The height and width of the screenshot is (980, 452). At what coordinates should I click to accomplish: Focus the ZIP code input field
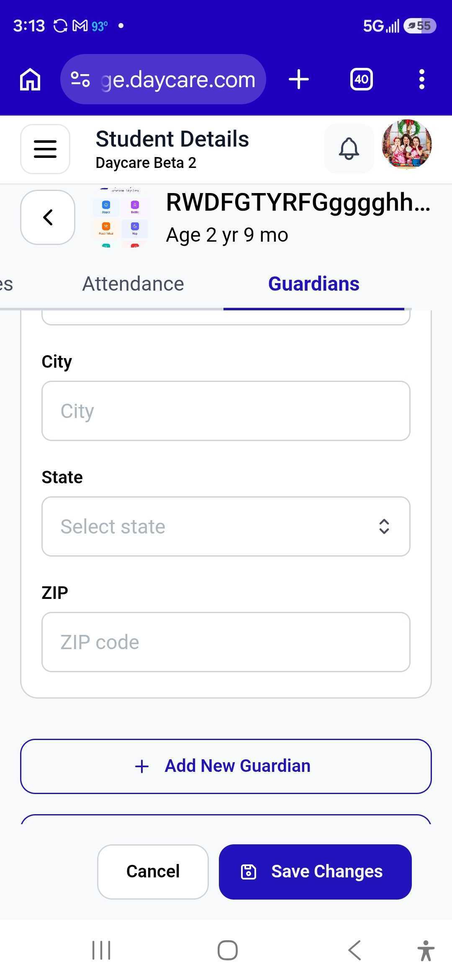[x=226, y=642]
